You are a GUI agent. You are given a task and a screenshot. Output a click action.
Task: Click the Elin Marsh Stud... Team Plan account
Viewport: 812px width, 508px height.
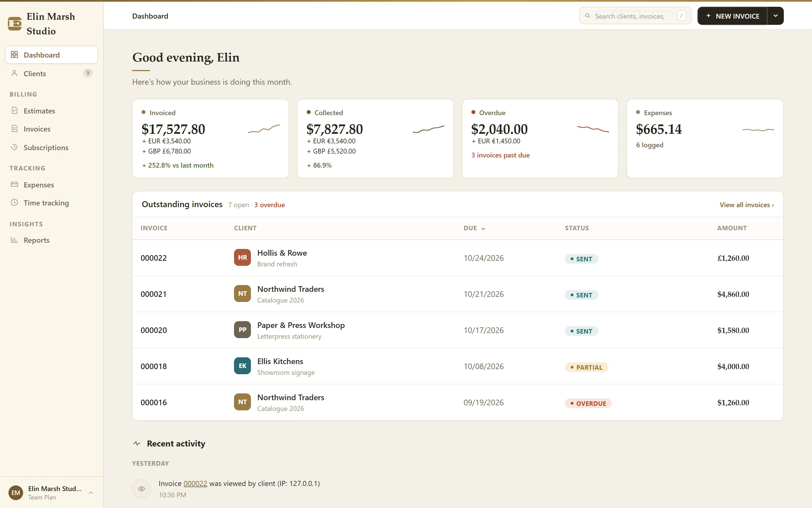click(52, 492)
